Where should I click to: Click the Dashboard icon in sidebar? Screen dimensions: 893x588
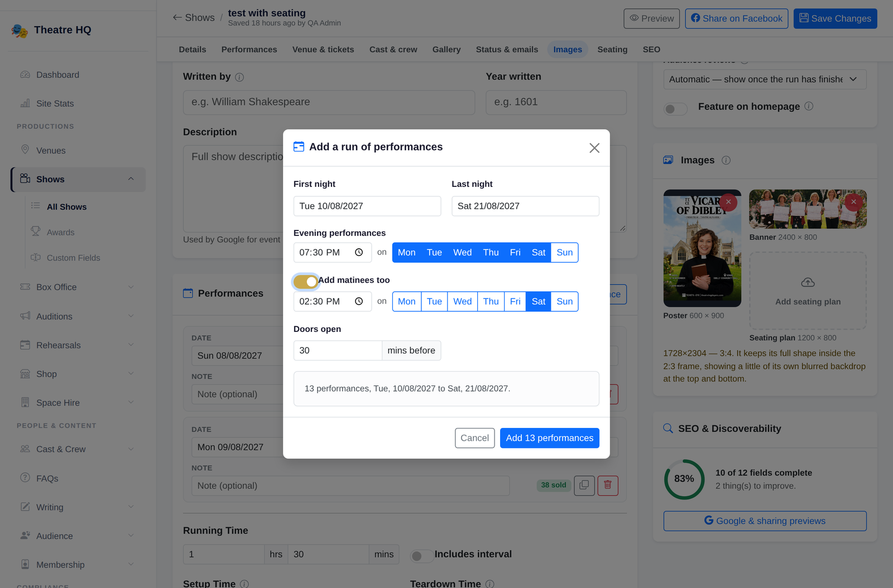point(25,75)
